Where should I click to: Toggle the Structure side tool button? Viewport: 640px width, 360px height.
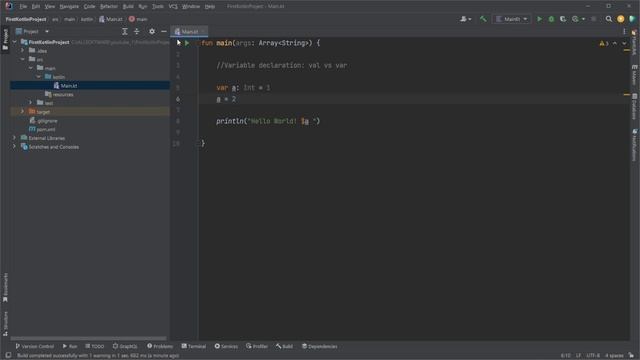(x=5, y=324)
